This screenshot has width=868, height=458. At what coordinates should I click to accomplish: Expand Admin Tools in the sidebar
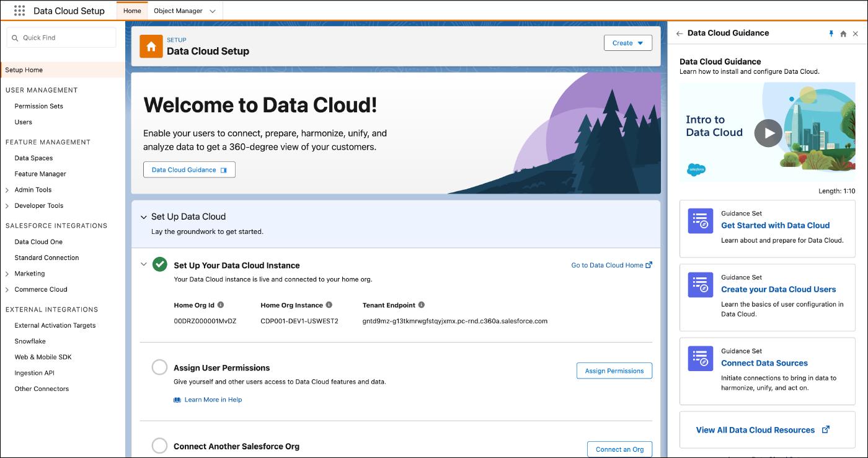coord(7,190)
